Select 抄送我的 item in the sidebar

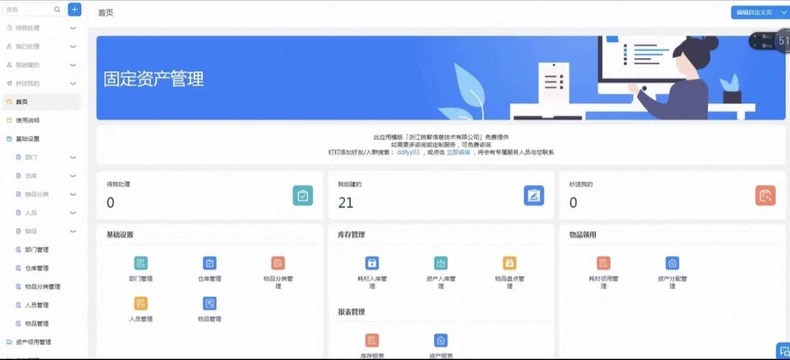click(27, 84)
